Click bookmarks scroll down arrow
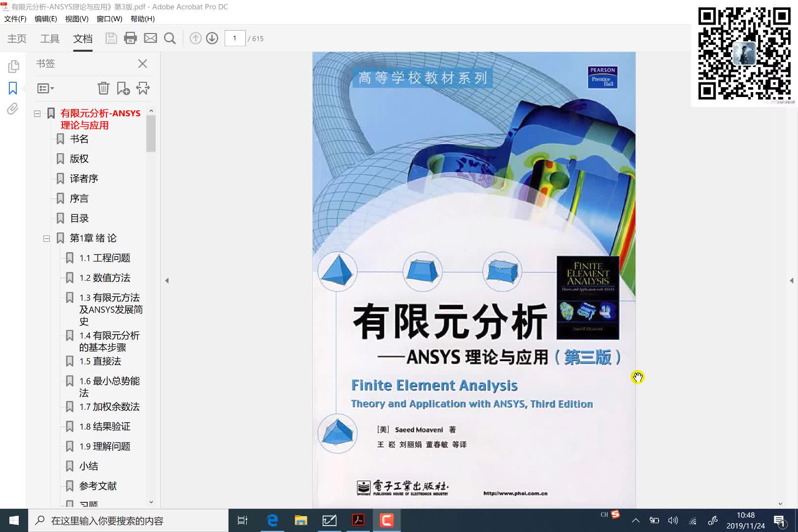This screenshot has height=532, width=798. pos(151,502)
